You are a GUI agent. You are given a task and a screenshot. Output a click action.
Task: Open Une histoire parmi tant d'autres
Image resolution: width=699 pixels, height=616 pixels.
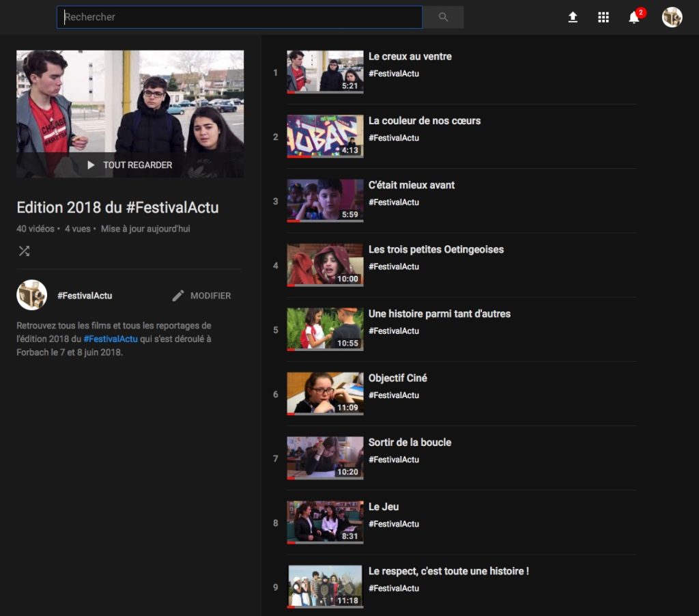[439, 314]
